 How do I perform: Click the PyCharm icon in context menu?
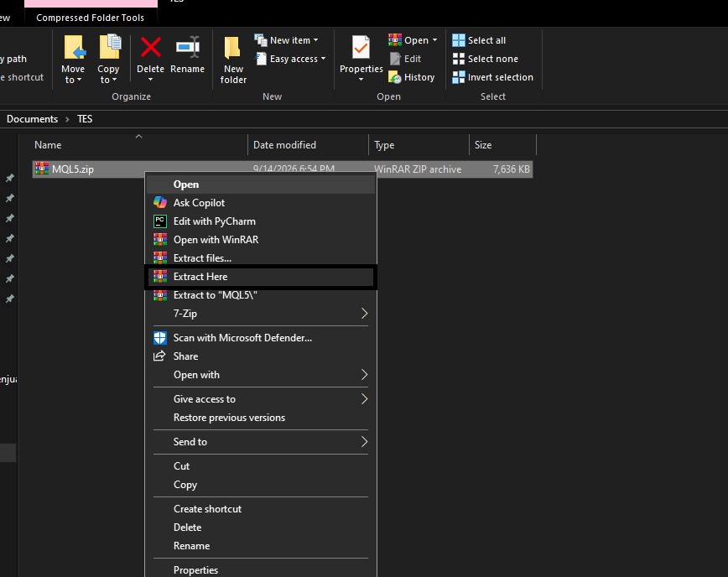click(x=160, y=221)
